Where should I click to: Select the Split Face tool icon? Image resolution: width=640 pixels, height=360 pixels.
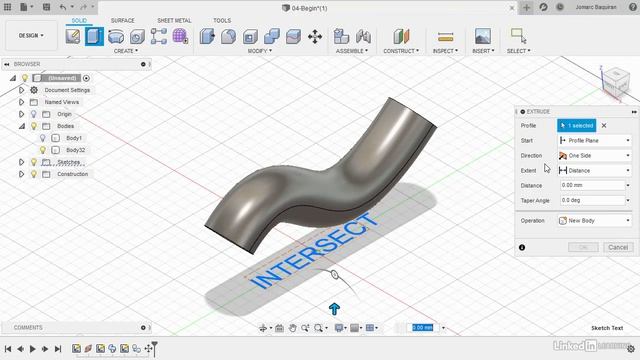(293, 36)
